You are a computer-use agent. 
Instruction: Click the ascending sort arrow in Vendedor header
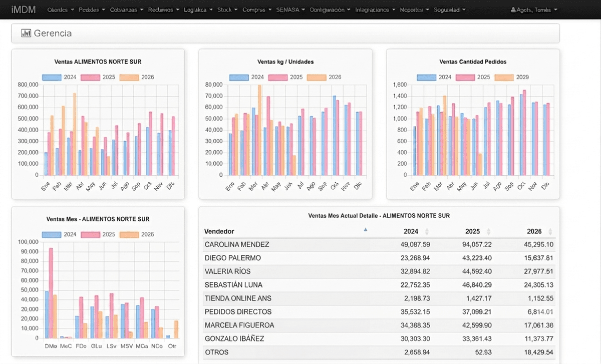(366, 230)
